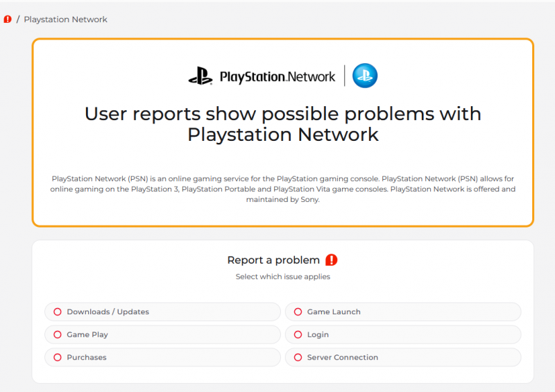Choose the Login radio circle

coord(298,334)
